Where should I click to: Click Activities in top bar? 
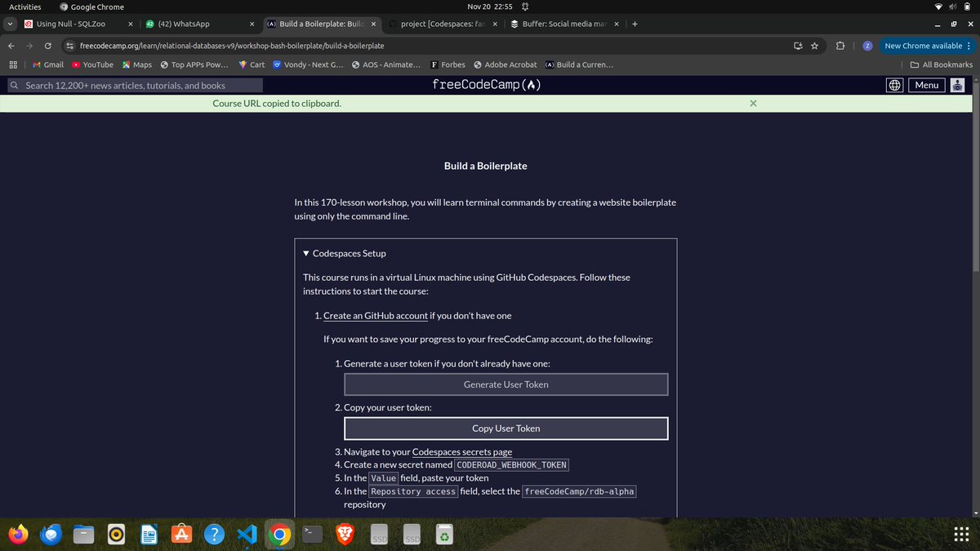pos(24,7)
